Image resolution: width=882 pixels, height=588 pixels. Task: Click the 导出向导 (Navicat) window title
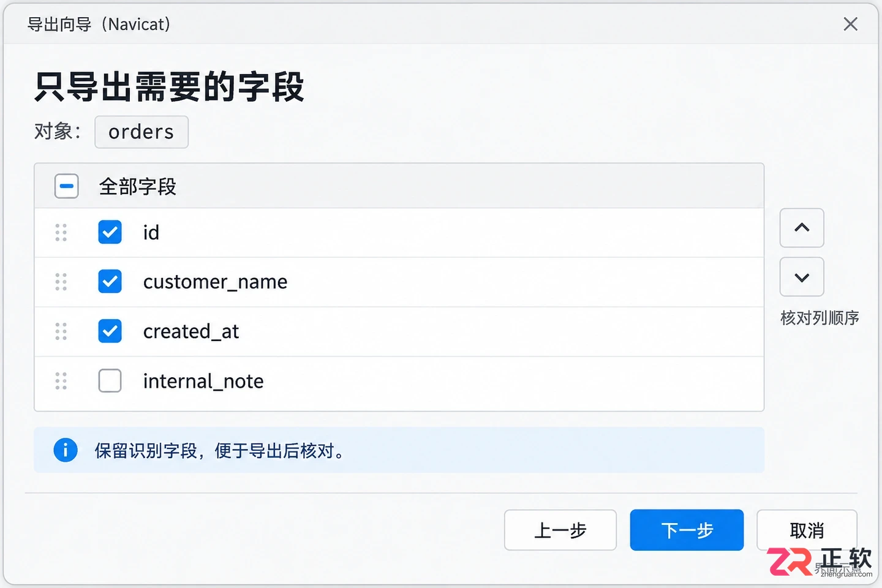[99, 24]
